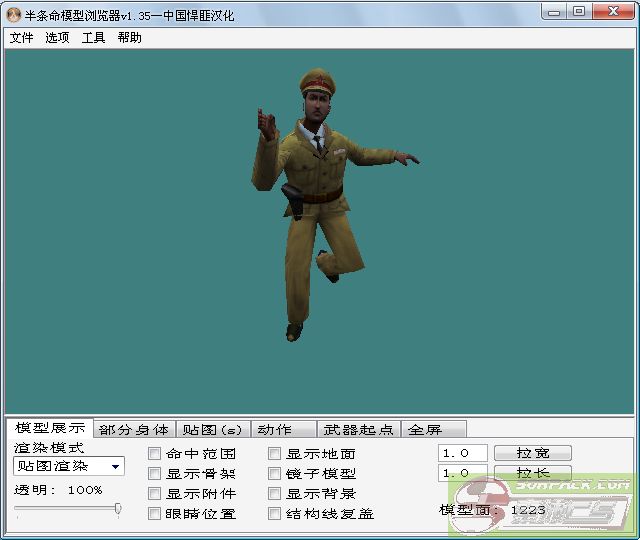Select the 武器起点 tab
Image resolution: width=640 pixels, height=540 pixels.
(x=358, y=430)
